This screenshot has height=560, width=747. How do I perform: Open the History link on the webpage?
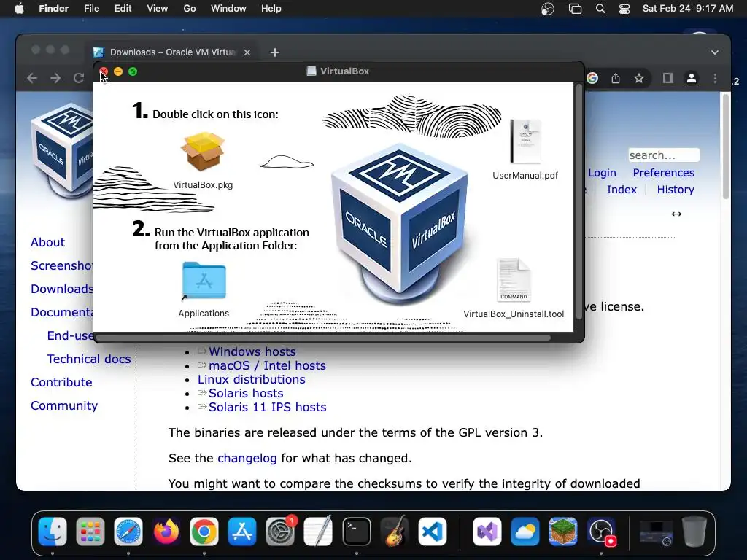click(x=676, y=190)
